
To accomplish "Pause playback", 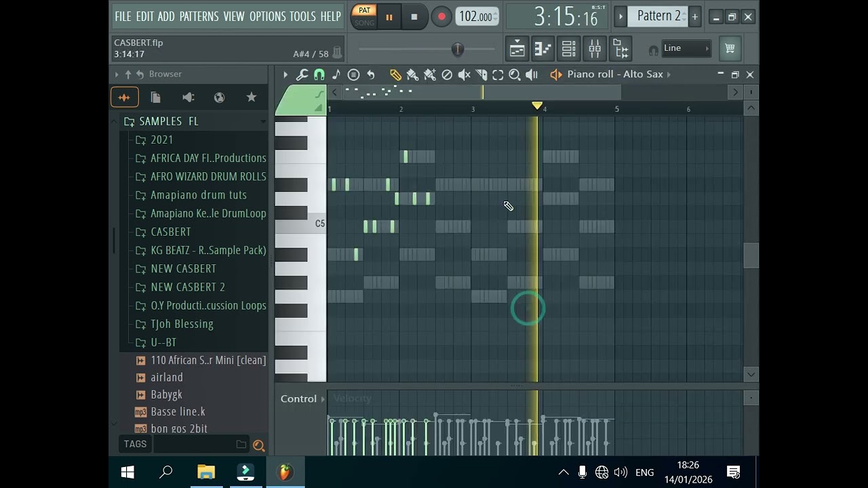I will click(x=389, y=17).
